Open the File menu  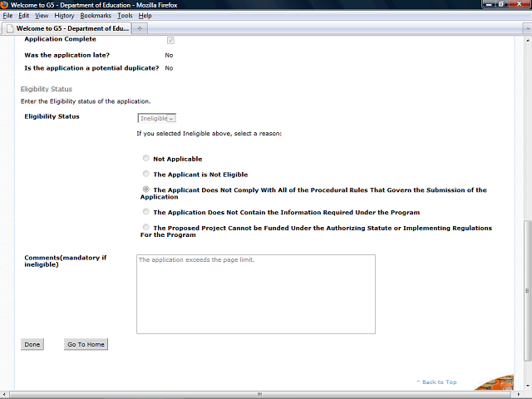click(x=7, y=16)
